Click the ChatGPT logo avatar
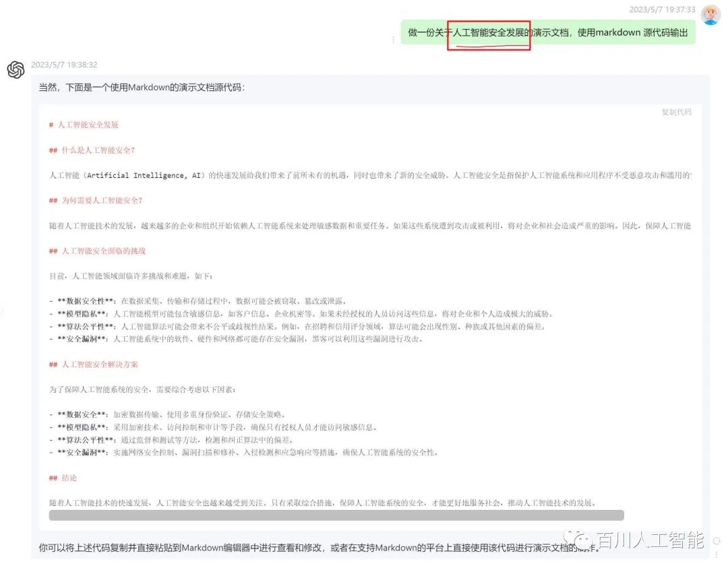The image size is (728, 572). click(x=16, y=70)
